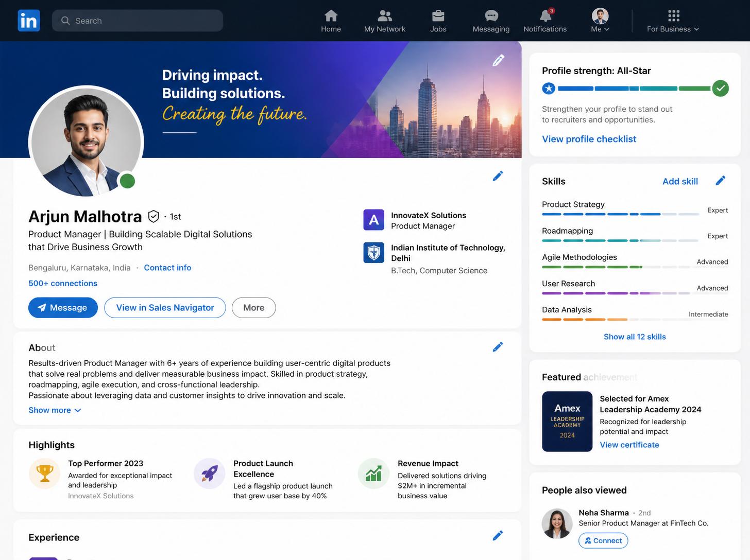Screen dimensions: 750x560
Task: Click into the Search field
Action: [138, 21]
